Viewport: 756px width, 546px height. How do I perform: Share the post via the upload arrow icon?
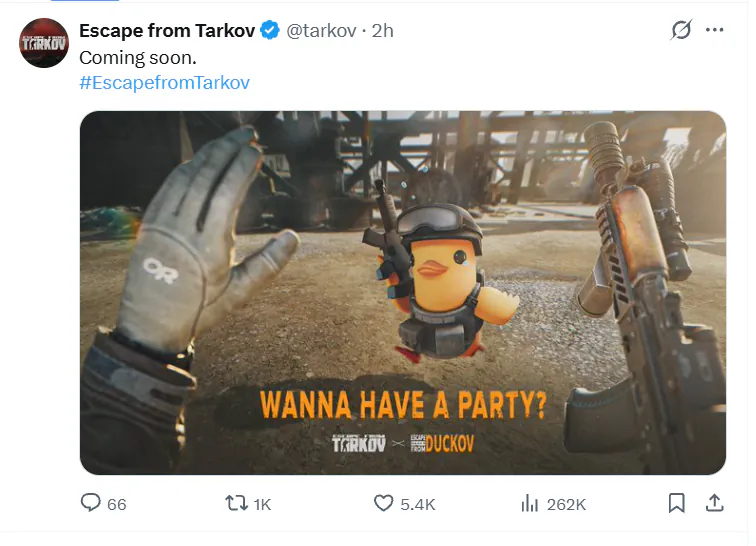click(x=714, y=503)
